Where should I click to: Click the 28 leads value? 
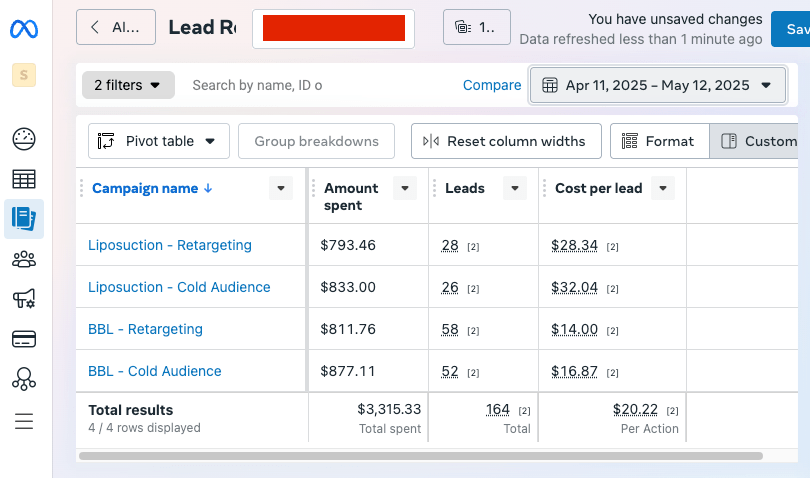450,245
